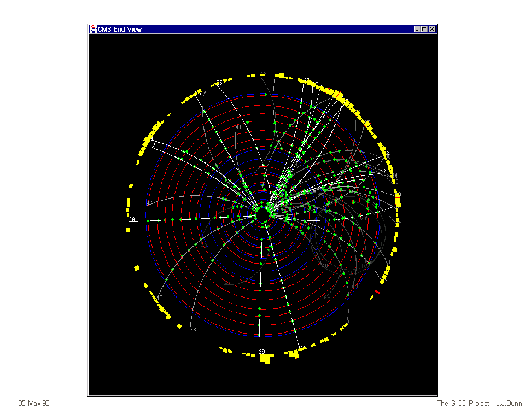The height and width of the screenshot is (420, 525).
Task: Click the isolated yellow hit below label 29
Action: tap(129, 230)
